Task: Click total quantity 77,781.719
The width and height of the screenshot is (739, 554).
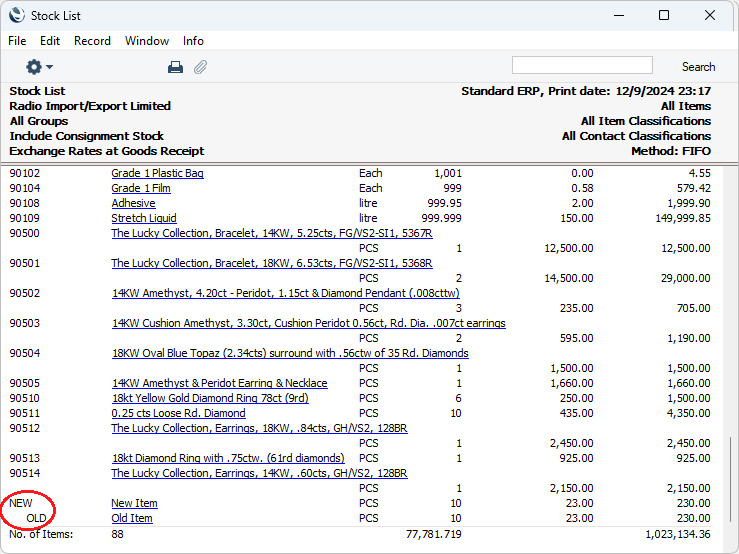Action: pyautogui.click(x=434, y=535)
